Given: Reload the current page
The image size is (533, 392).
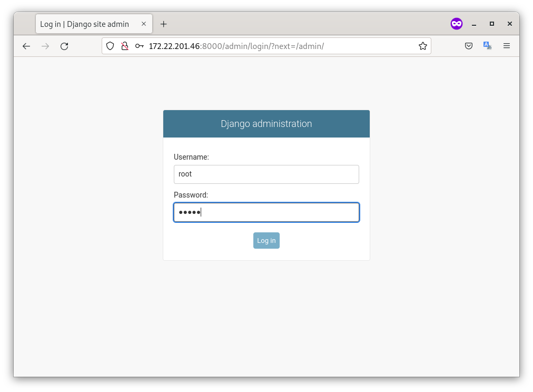Looking at the screenshot, I should point(64,46).
